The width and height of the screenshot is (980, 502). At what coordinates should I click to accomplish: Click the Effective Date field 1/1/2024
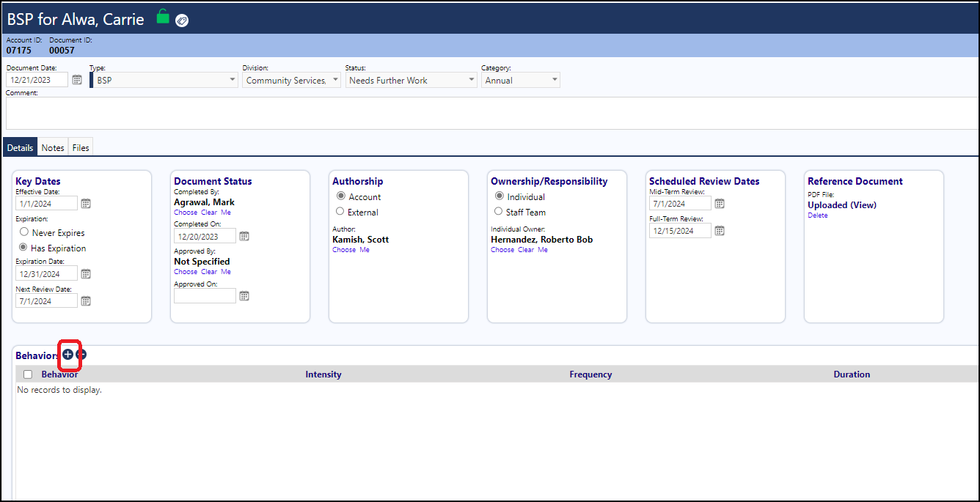[46, 204]
